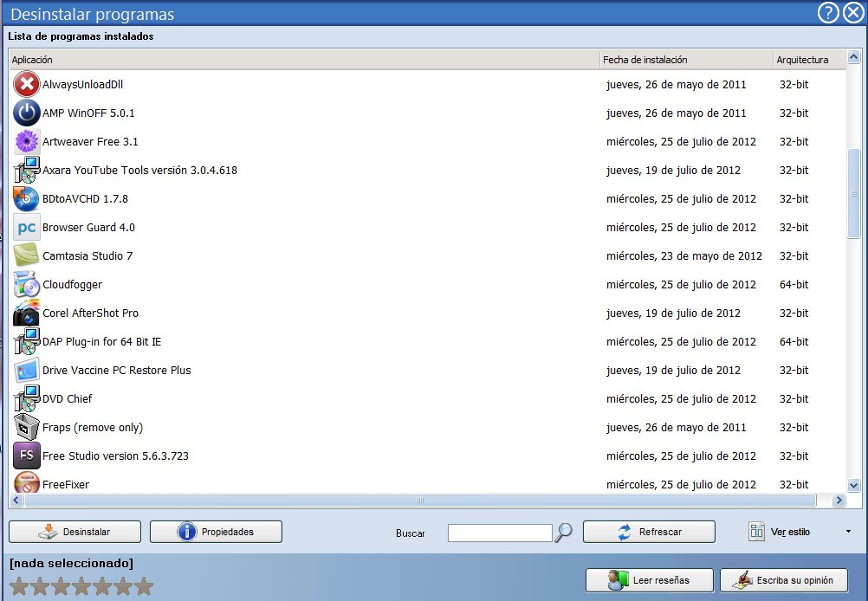Viewport: 868px width, 601px height.
Task: Select Axara YouTube Tools versión 3.0.4.618
Action: point(139,170)
